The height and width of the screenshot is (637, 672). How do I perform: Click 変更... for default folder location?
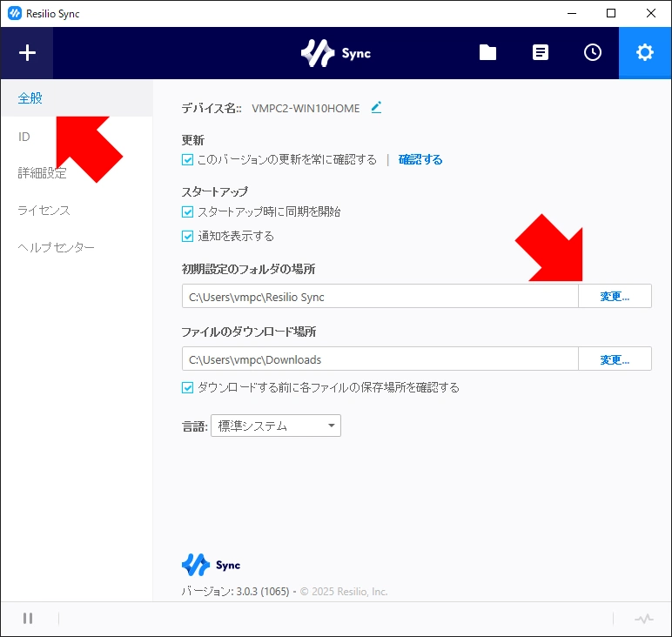615,296
